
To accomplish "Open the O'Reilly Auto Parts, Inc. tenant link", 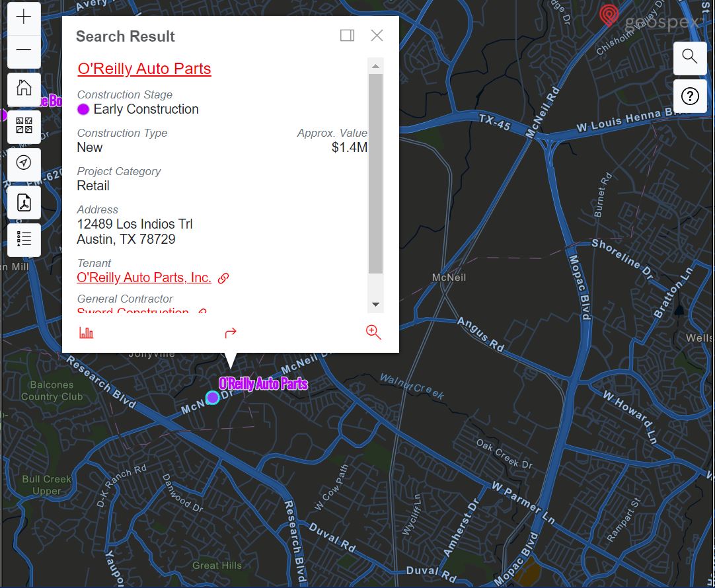I will [x=144, y=277].
